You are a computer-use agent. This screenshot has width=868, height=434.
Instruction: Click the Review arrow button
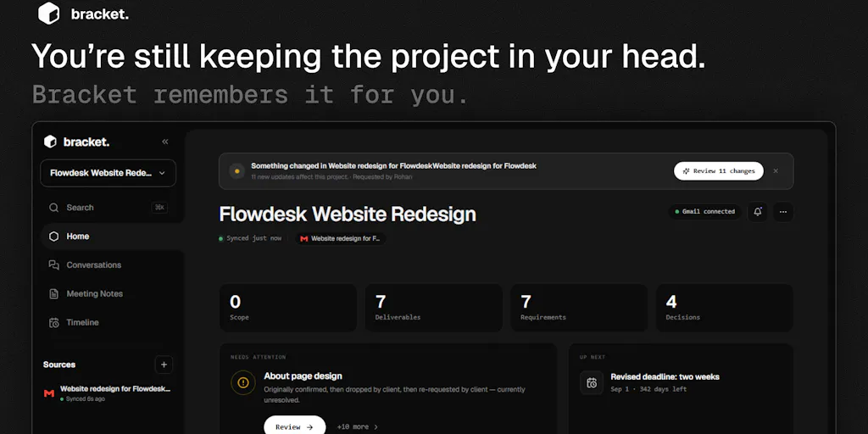click(294, 427)
